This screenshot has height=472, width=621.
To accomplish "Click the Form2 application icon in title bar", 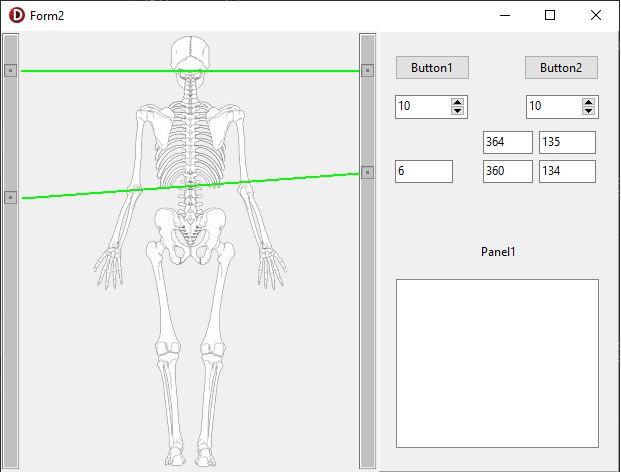I will pyautogui.click(x=17, y=15).
